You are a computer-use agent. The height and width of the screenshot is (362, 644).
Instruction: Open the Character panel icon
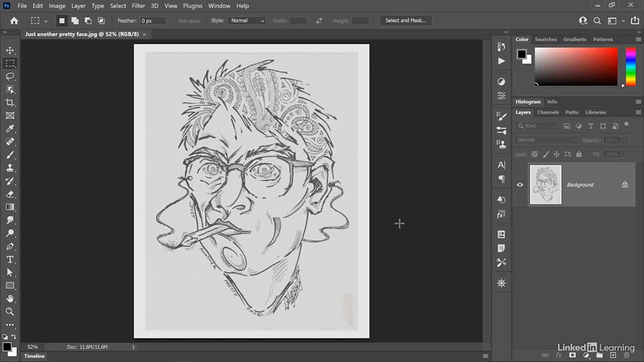pyautogui.click(x=501, y=165)
